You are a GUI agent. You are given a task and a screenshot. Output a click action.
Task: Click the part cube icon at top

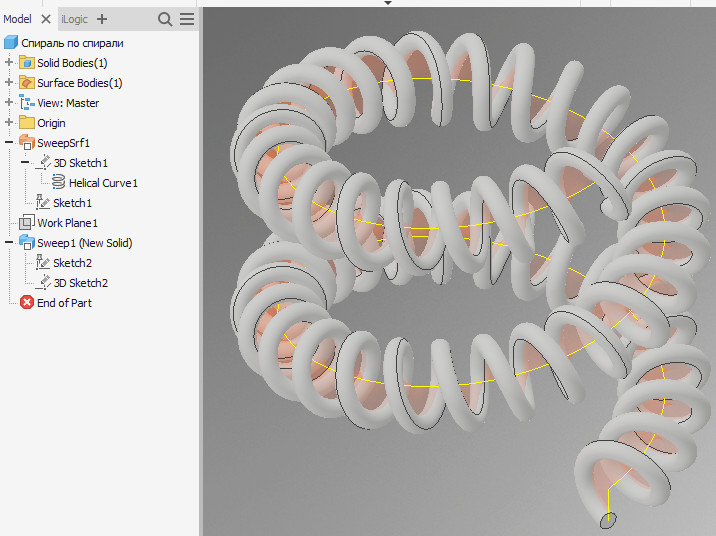click(11, 43)
